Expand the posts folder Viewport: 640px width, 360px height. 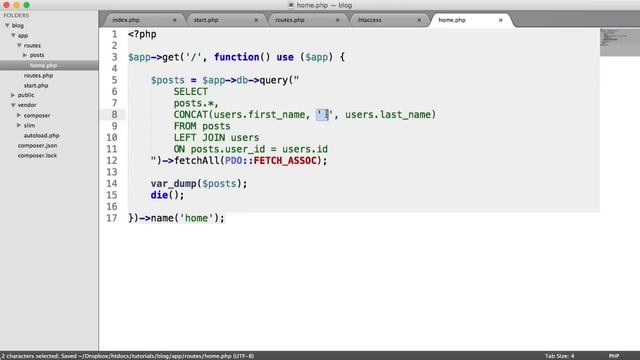click(x=25, y=55)
